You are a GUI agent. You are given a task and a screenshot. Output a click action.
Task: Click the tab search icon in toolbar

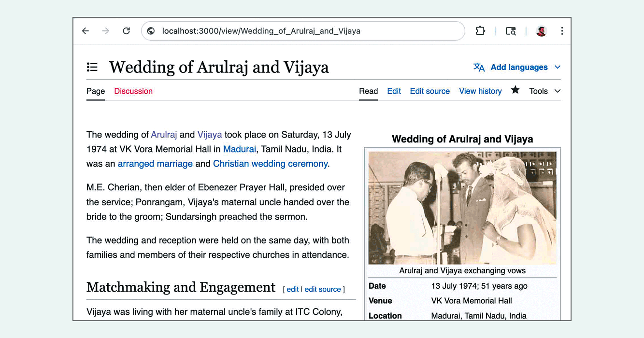pyautogui.click(x=511, y=31)
